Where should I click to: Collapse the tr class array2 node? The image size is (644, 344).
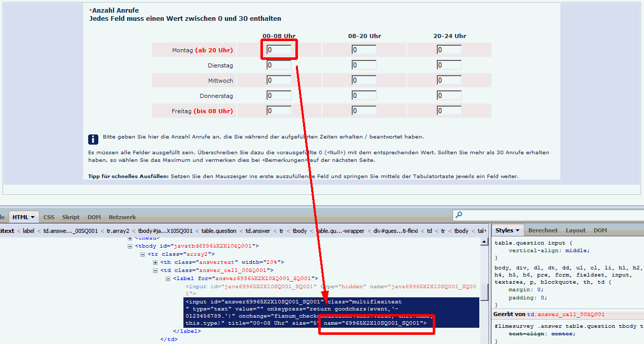point(143,254)
